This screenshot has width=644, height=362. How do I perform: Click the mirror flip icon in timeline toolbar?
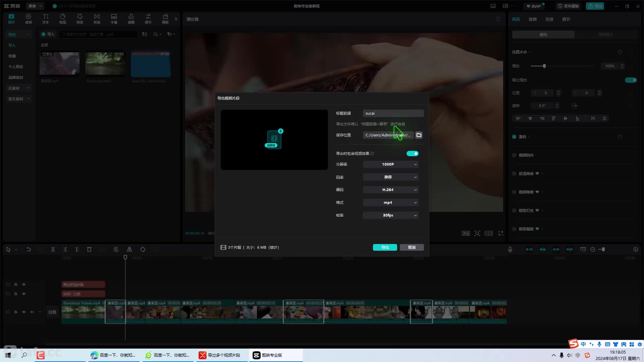click(x=129, y=249)
